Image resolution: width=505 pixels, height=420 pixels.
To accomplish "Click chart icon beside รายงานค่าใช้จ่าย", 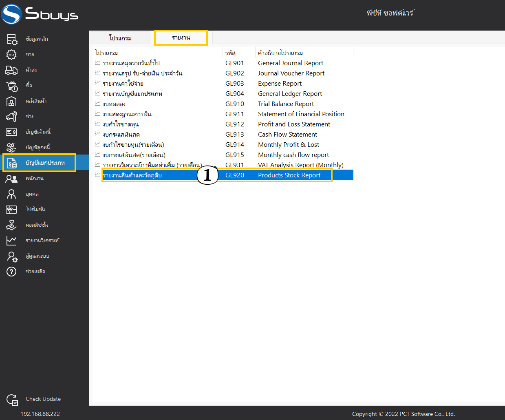I will pyautogui.click(x=97, y=83).
